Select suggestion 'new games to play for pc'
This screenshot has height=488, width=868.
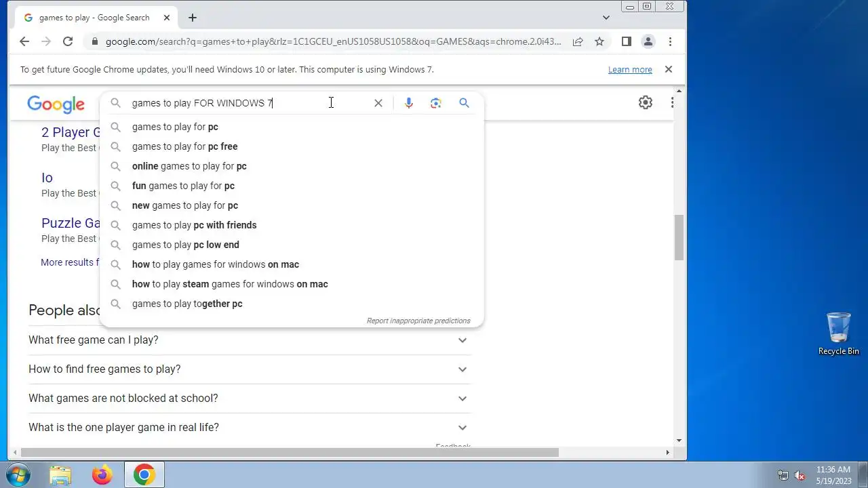(x=292, y=205)
